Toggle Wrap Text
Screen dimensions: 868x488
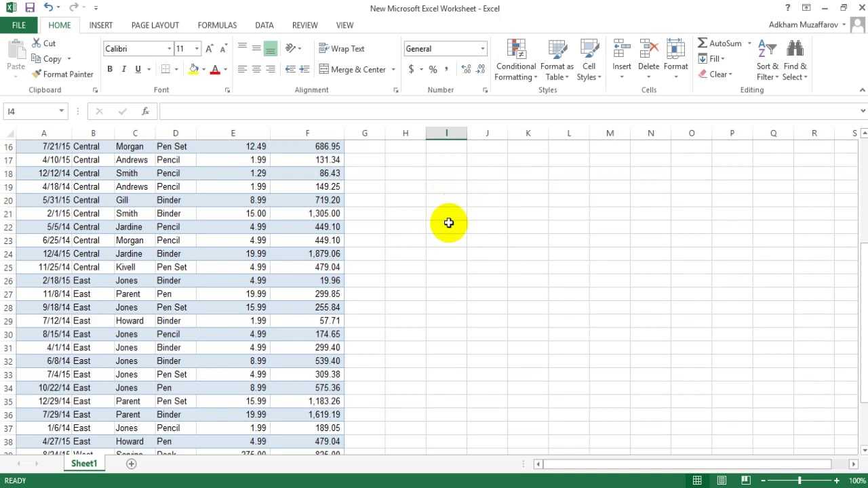click(x=342, y=49)
